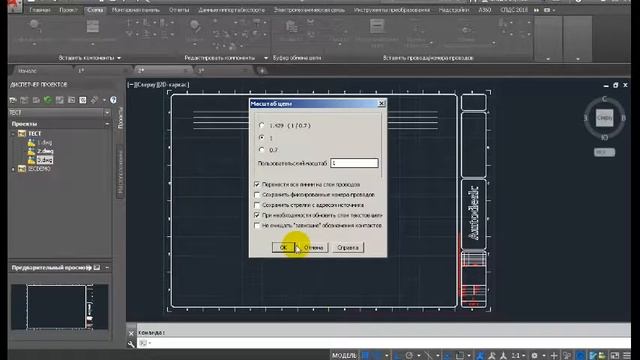
Task: Open the annotation scale 1:1 dropdown
Action: (518, 356)
